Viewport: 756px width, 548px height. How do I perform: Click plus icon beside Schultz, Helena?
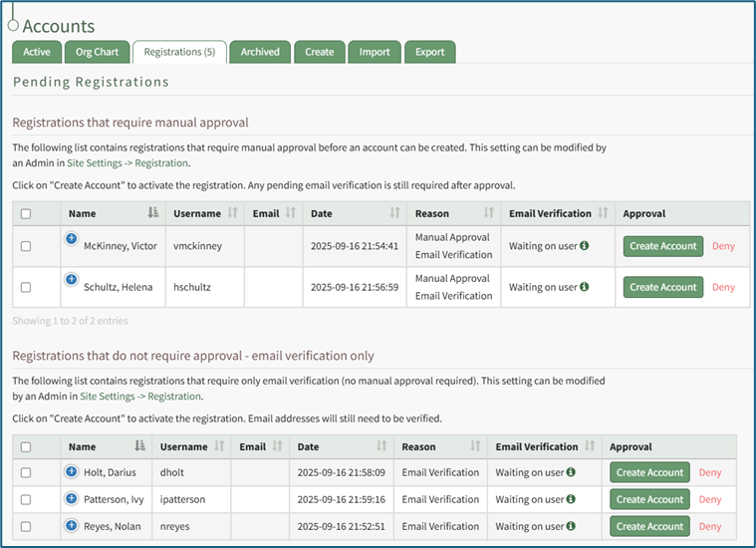71,280
